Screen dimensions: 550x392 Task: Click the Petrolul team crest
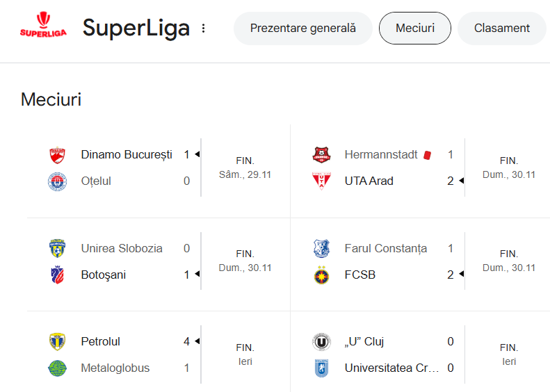tap(57, 342)
